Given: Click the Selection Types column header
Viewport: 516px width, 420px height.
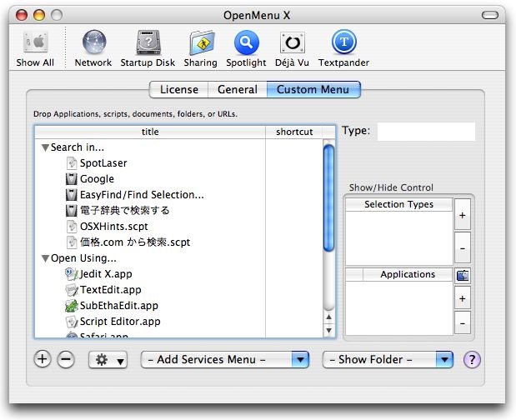Looking at the screenshot, I should (x=398, y=204).
